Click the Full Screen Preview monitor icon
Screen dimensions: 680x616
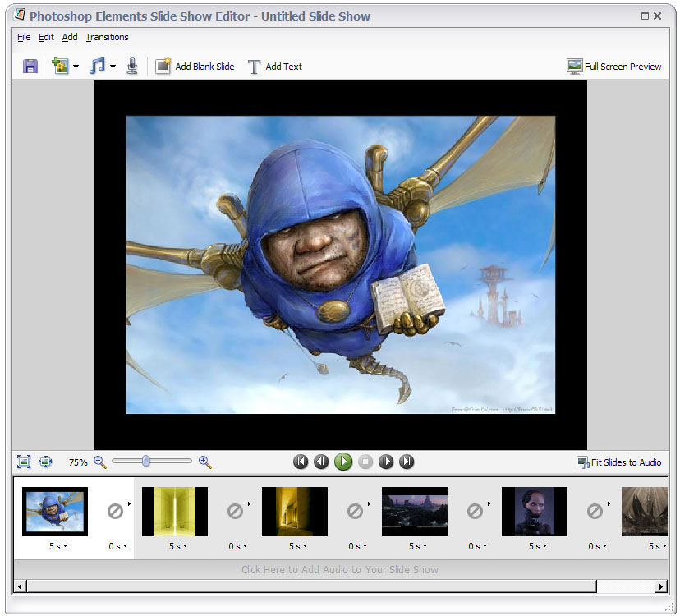pyautogui.click(x=575, y=67)
